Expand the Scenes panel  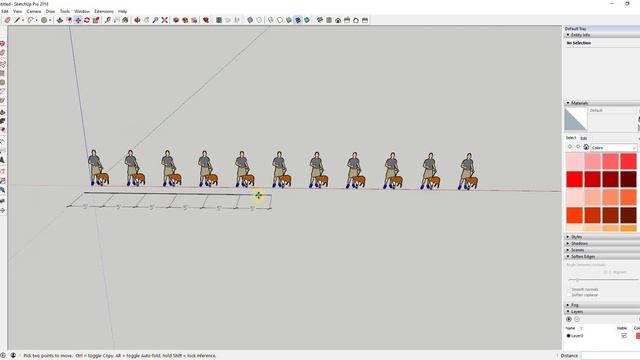click(x=602, y=250)
